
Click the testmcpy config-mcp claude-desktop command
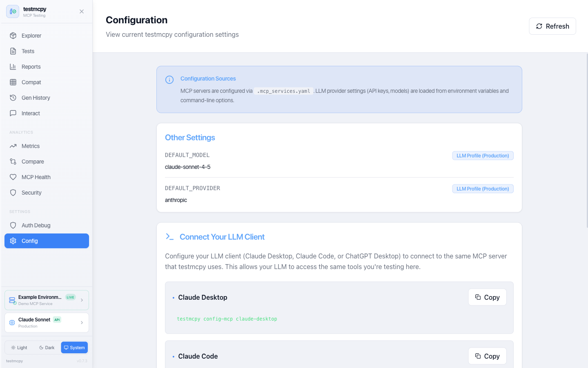coord(227,319)
